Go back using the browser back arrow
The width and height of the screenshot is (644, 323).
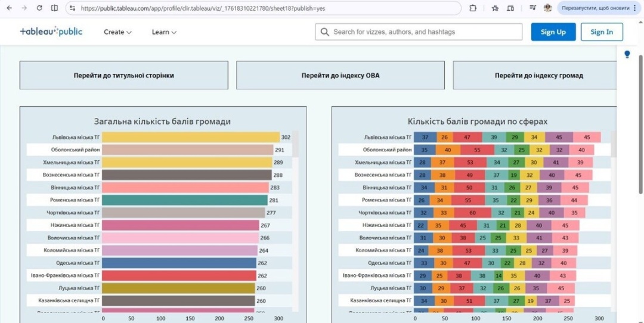click(x=9, y=8)
